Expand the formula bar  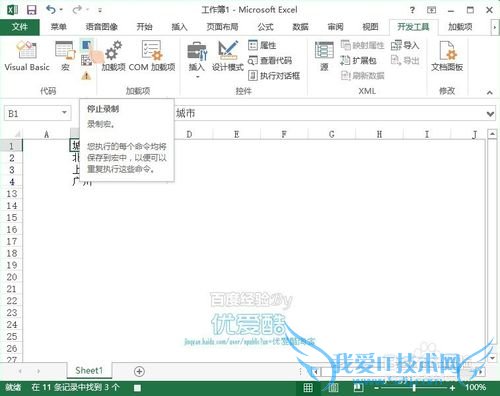490,114
